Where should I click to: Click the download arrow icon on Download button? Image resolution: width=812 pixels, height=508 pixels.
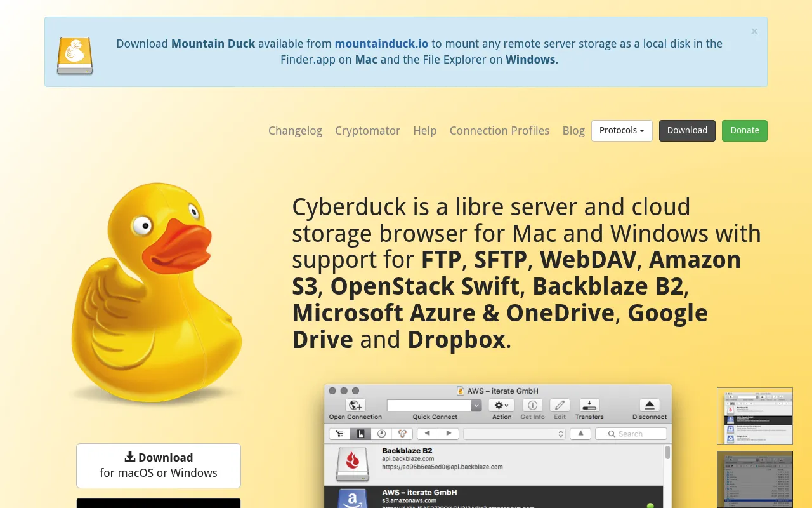pyautogui.click(x=130, y=457)
